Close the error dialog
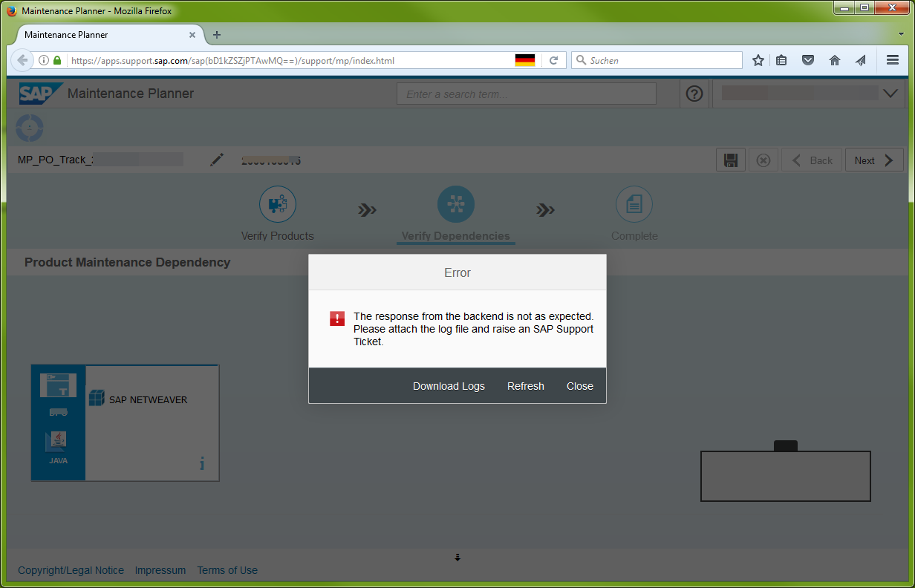Viewport: 915px width, 588px height. pos(580,386)
